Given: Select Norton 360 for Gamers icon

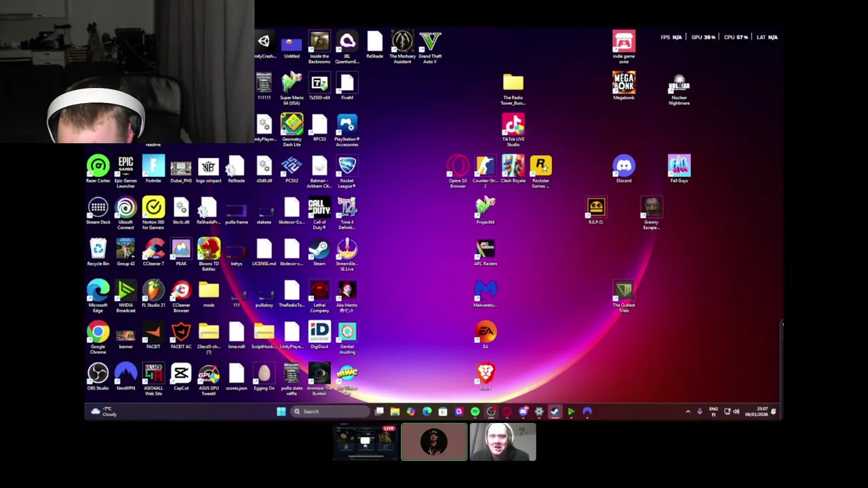Looking at the screenshot, I should tap(153, 213).
